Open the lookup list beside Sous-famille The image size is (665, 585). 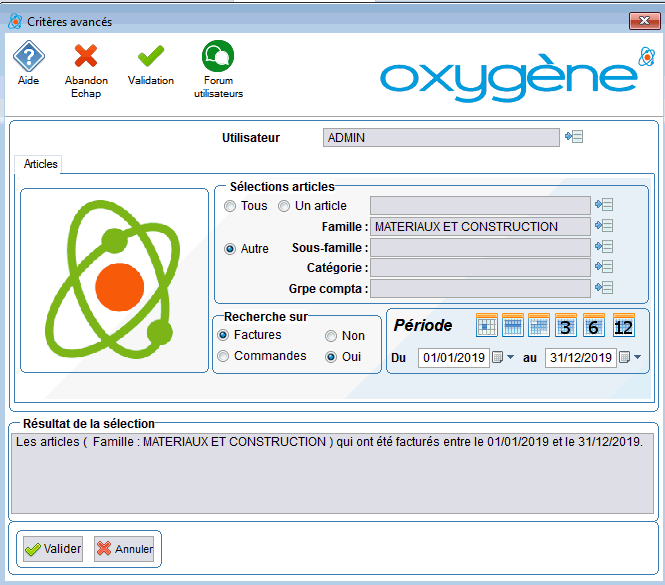pyautogui.click(x=603, y=247)
